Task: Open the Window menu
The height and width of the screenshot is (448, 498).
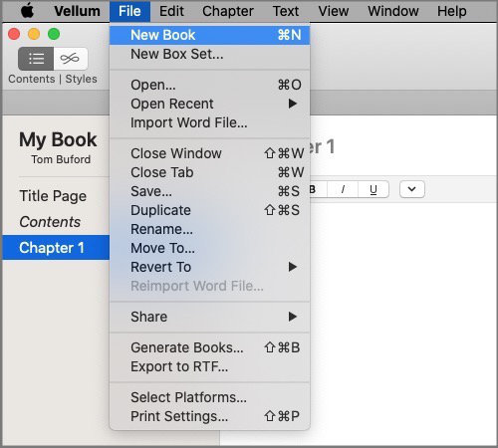Action: pyautogui.click(x=393, y=11)
